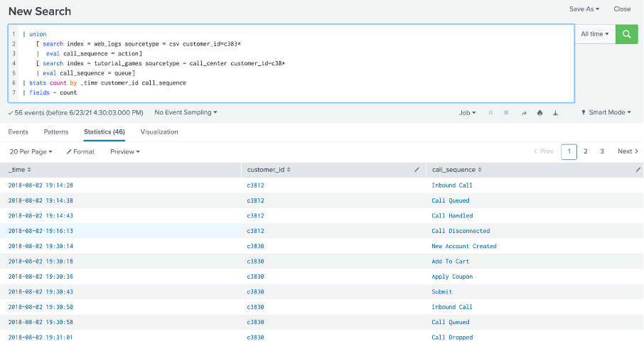Sort by the call_sequence column header

tap(456, 170)
